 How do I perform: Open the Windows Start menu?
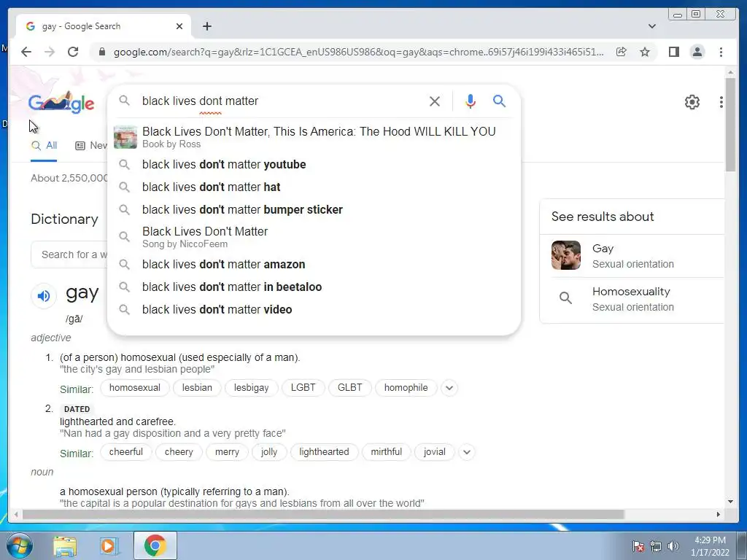pyautogui.click(x=19, y=545)
